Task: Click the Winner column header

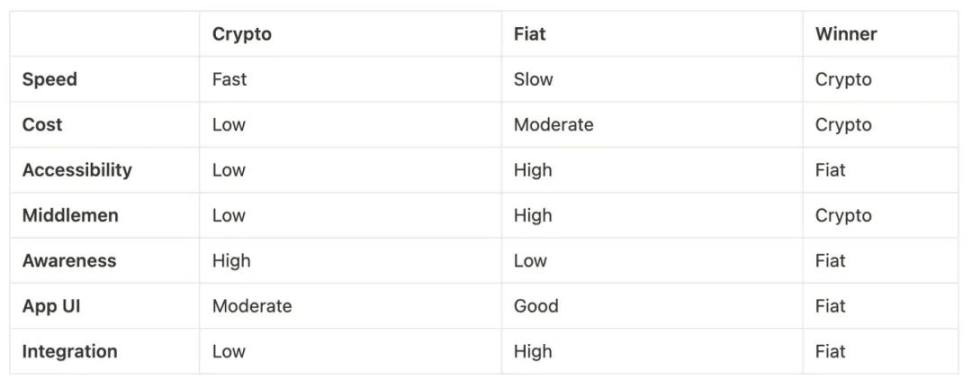Action: [x=846, y=33]
